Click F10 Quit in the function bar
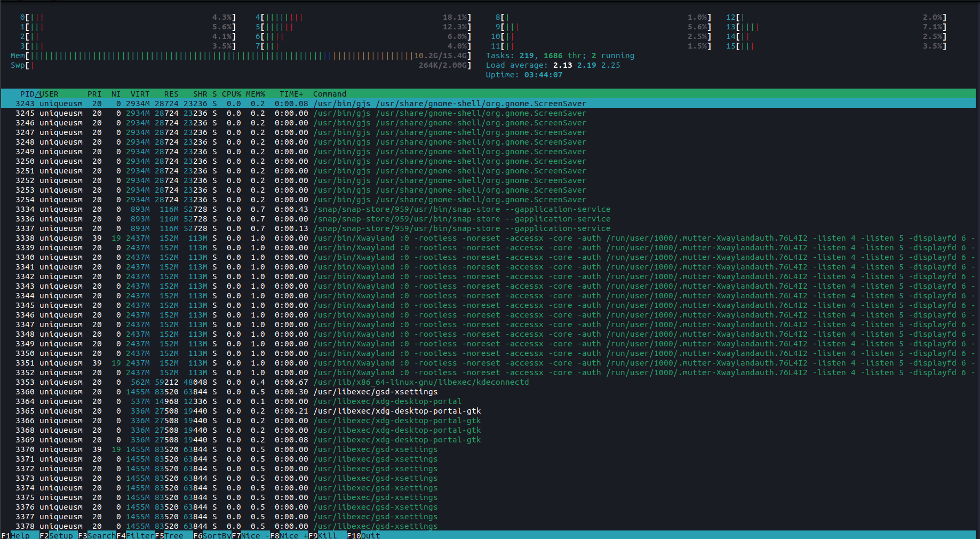 click(x=364, y=535)
